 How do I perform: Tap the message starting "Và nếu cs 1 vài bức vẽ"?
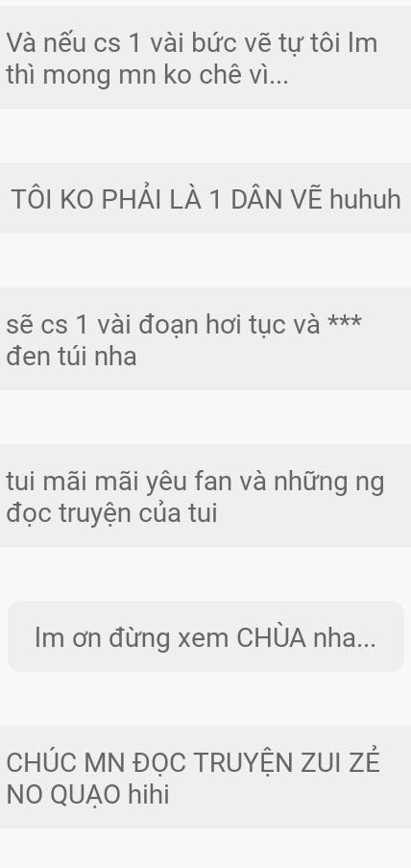pos(205,58)
